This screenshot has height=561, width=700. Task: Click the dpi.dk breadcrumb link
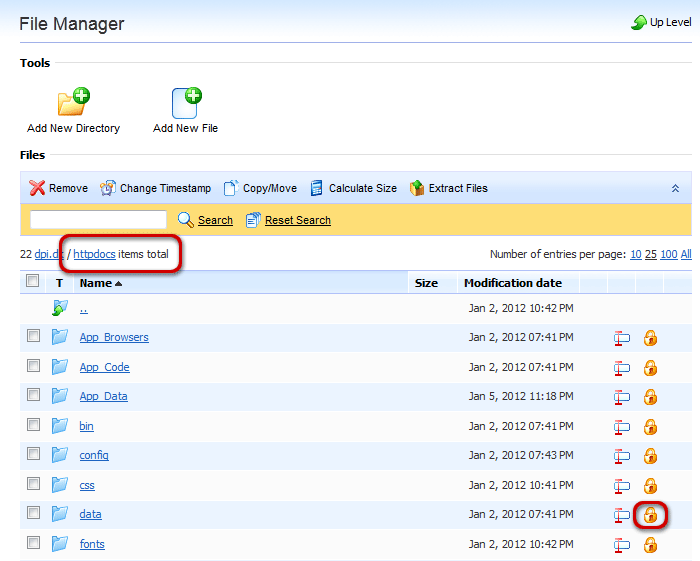(x=49, y=254)
